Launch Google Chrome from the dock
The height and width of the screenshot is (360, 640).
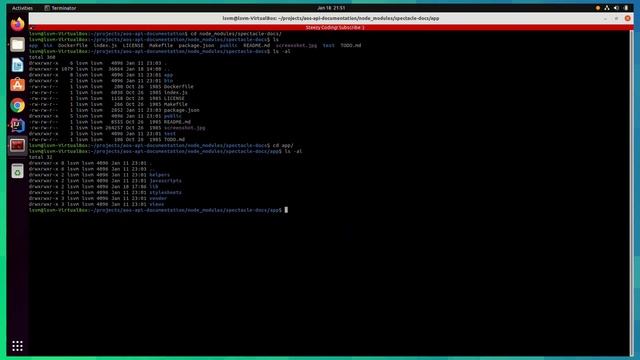(17, 105)
